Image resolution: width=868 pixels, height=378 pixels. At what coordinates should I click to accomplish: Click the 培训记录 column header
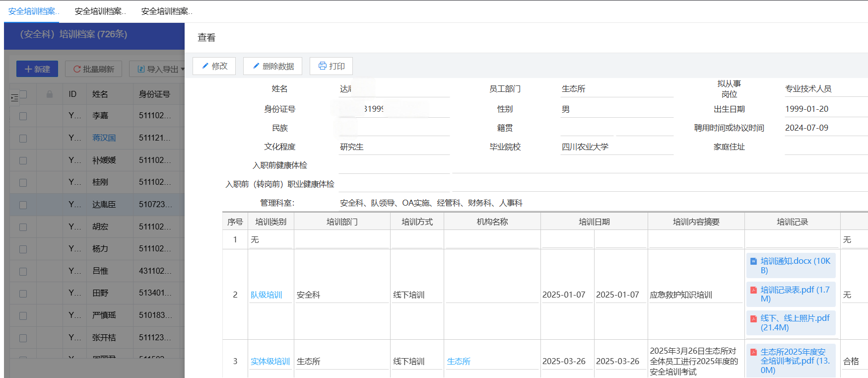pos(792,222)
